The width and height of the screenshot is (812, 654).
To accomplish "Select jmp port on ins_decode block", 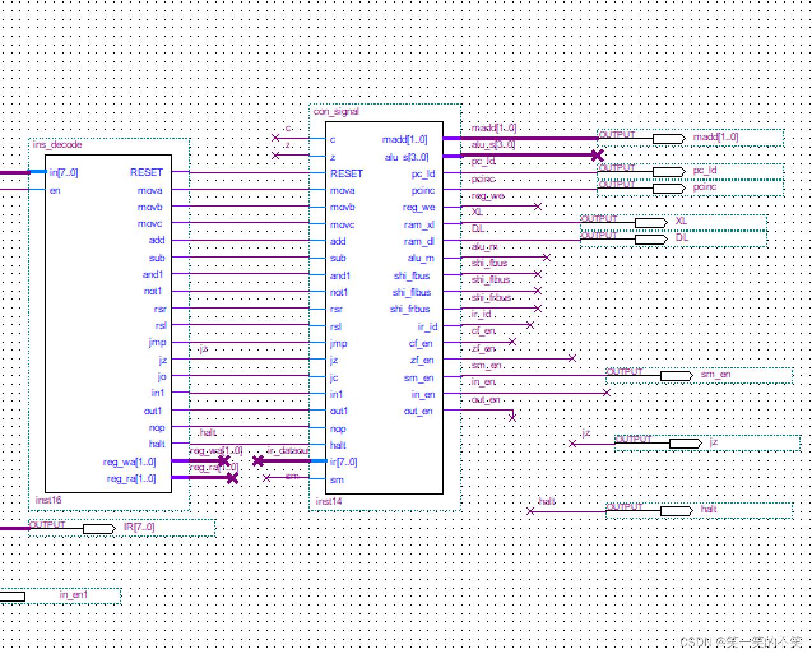I will tap(157, 343).
